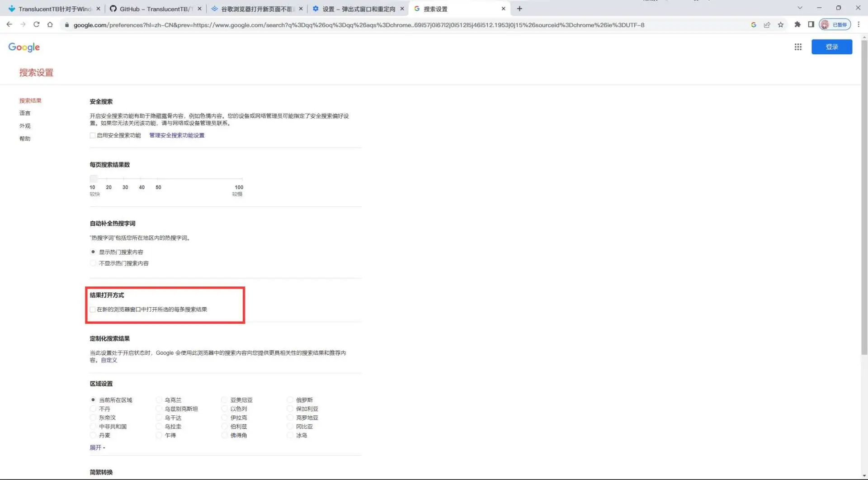The height and width of the screenshot is (480, 868).
Task: Open the tab search dropdown chevron
Action: (x=800, y=8)
